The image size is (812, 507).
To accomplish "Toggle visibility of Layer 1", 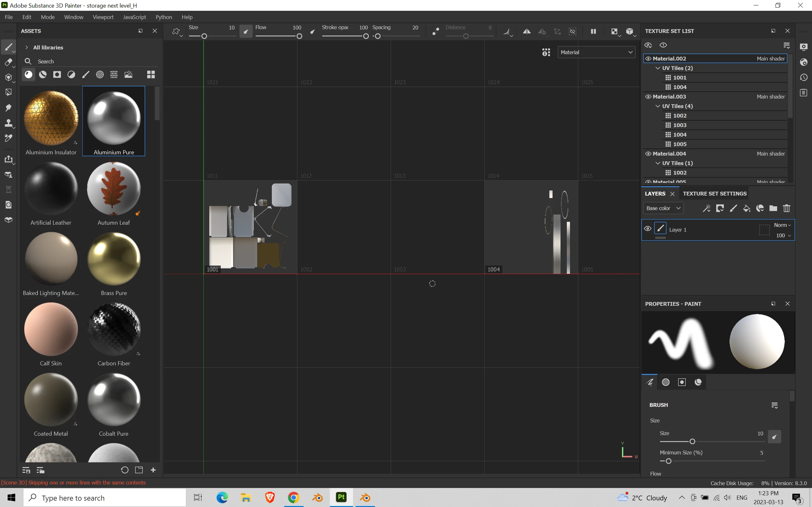I will pos(648,229).
